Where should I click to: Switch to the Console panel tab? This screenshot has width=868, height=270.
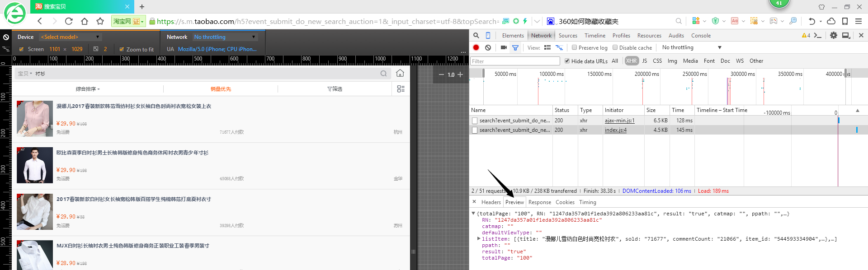[x=701, y=36]
